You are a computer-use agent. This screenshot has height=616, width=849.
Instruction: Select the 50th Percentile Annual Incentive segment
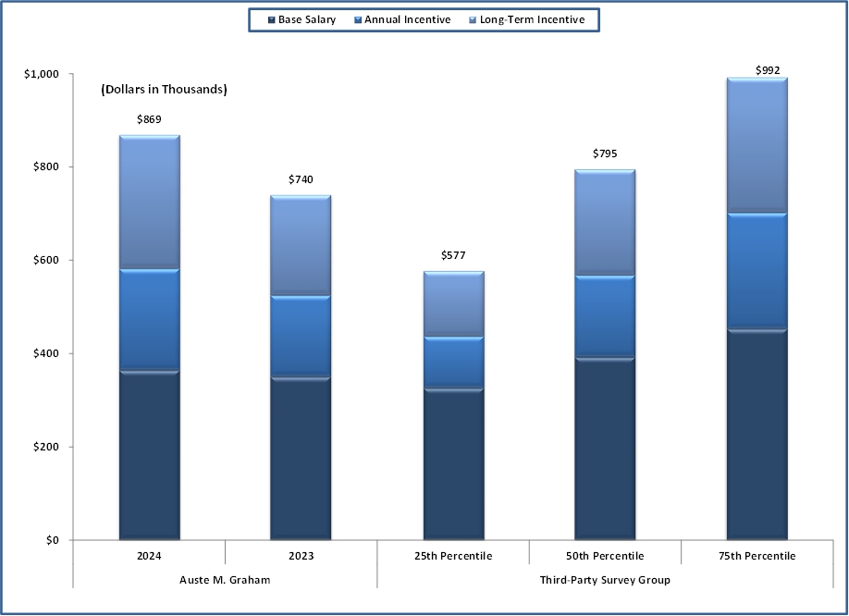pyautogui.click(x=605, y=316)
